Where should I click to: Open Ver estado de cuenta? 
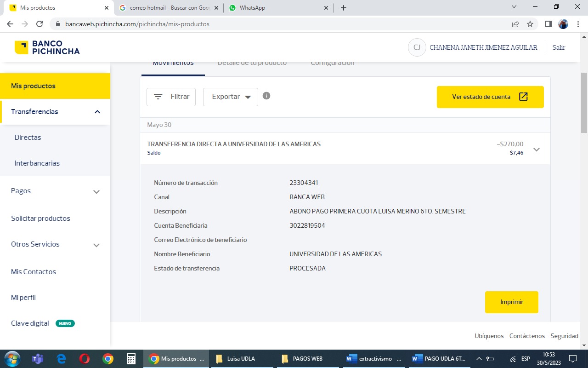(490, 97)
